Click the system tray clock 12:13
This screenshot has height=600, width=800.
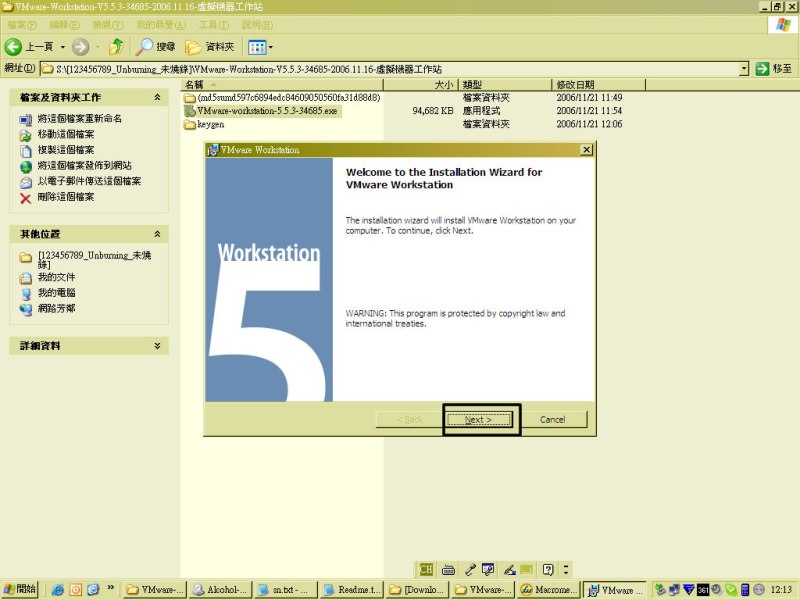tap(782, 590)
